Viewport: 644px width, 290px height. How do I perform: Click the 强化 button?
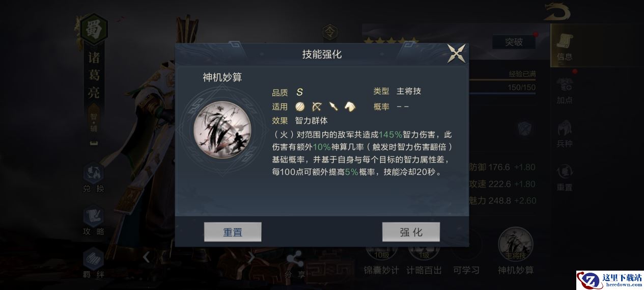pos(411,232)
